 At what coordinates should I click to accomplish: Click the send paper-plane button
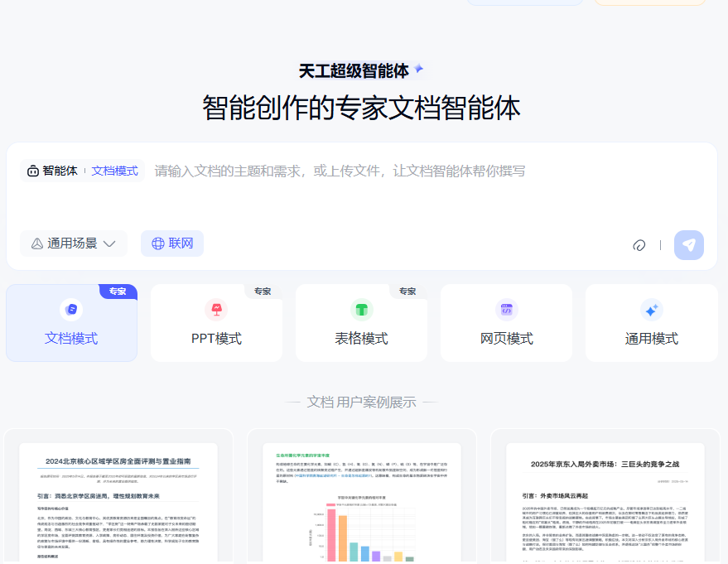pos(688,245)
